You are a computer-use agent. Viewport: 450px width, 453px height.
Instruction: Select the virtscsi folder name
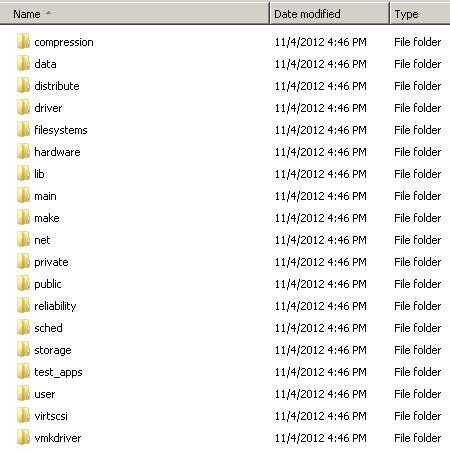[51, 416]
